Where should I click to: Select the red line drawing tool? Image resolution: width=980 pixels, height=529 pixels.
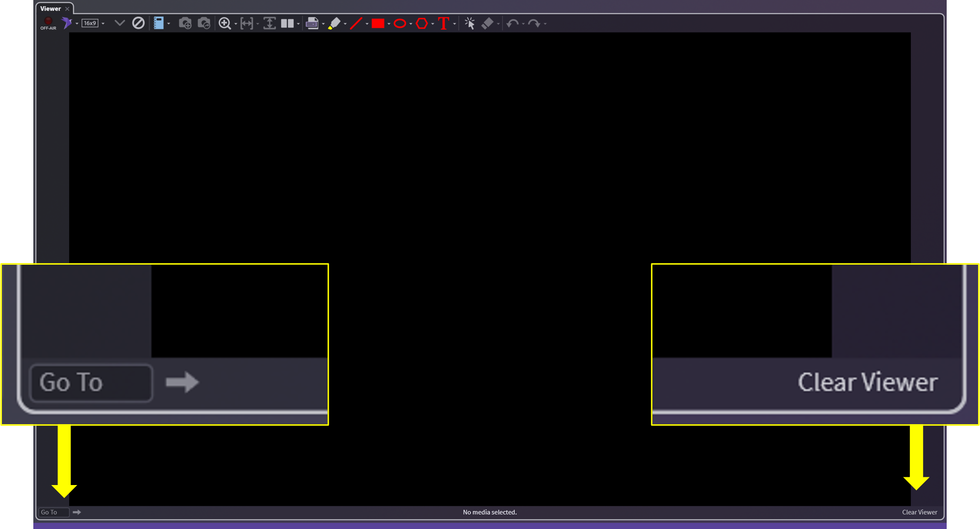point(356,23)
